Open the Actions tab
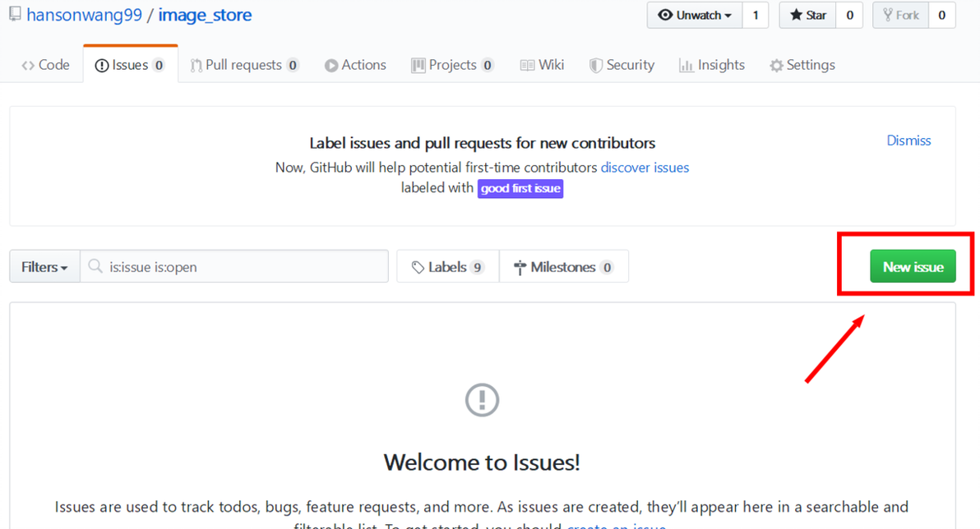The width and height of the screenshot is (980, 529). click(356, 65)
